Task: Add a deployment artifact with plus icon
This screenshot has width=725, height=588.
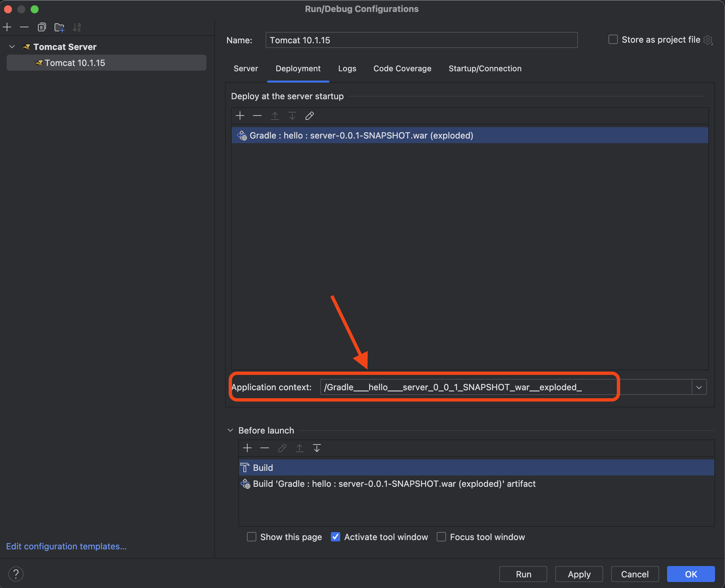Action: pyautogui.click(x=240, y=116)
